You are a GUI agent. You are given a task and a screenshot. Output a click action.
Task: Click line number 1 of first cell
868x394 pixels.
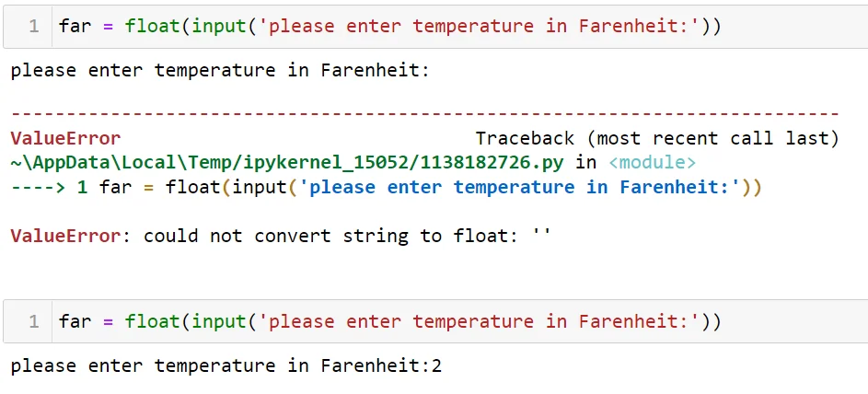(x=34, y=26)
